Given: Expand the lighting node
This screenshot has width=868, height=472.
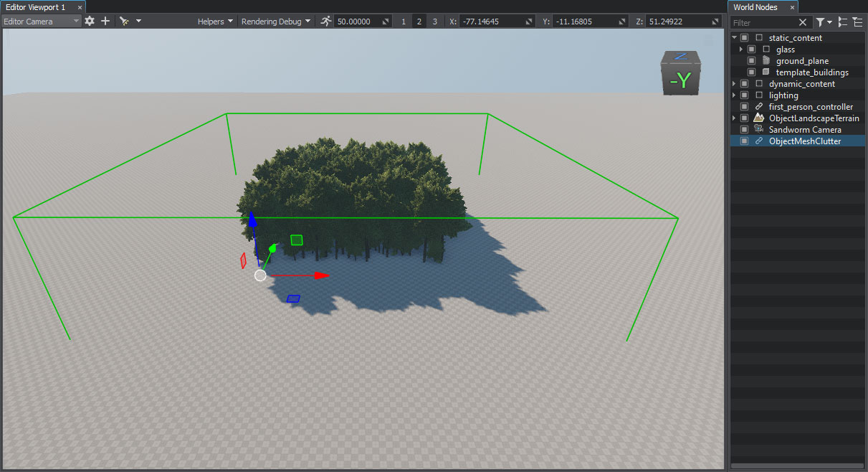Looking at the screenshot, I should pyautogui.click(x=734, y=95).
